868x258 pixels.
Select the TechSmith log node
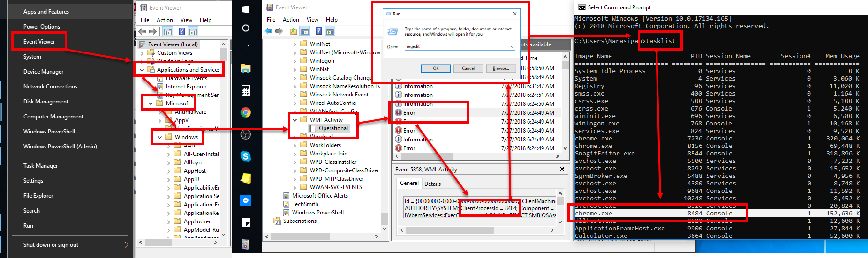(x=305, y=204)
